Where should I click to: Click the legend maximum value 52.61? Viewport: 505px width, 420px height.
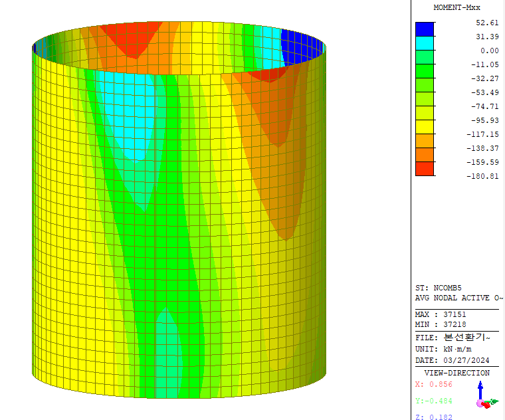487,23
